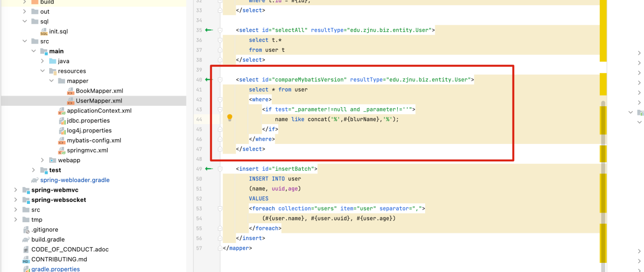This screenshot has width=644, height=272.
Task: Collapse the mapper folder in project tree
Action: (x=52, y=81)
